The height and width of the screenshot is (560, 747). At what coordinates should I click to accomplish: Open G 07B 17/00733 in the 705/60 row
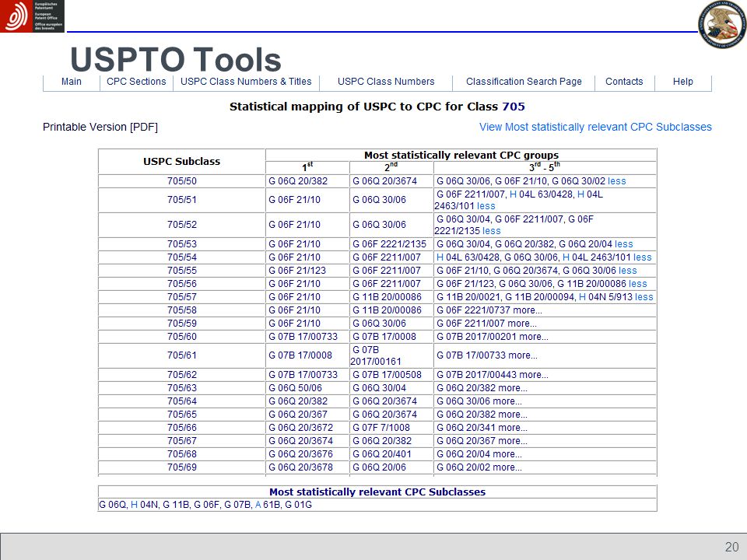point(303,337)
